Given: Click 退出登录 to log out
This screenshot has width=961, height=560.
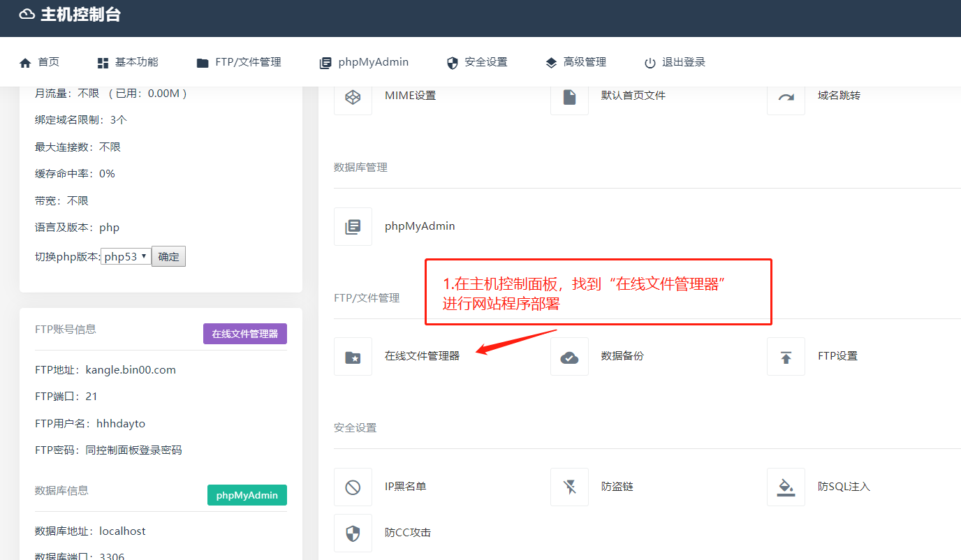Looking at the screenshot, I should [674, 61].
